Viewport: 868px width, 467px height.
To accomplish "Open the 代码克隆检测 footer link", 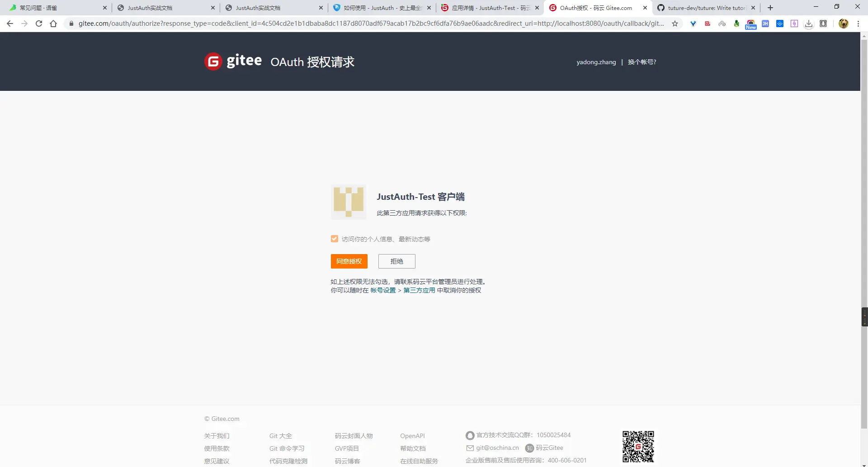I will (x=288, y=461).
